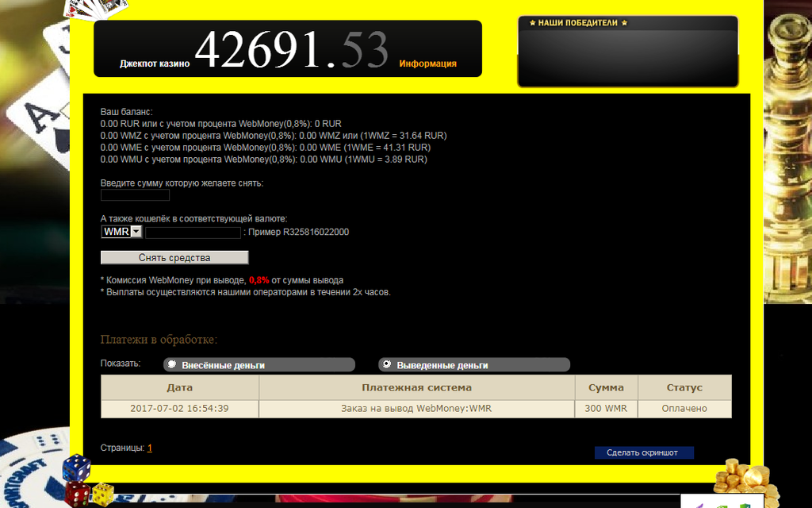Image resolution: width=812 pixels, height=508 pixels.
Task: Click the Статус column header
Action: [684, 387]
